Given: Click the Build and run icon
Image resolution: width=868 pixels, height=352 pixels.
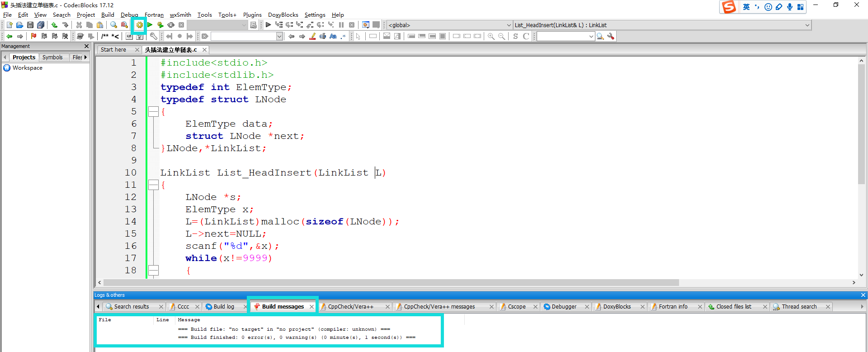Looking at the screenshot, I should click(160, 25).
